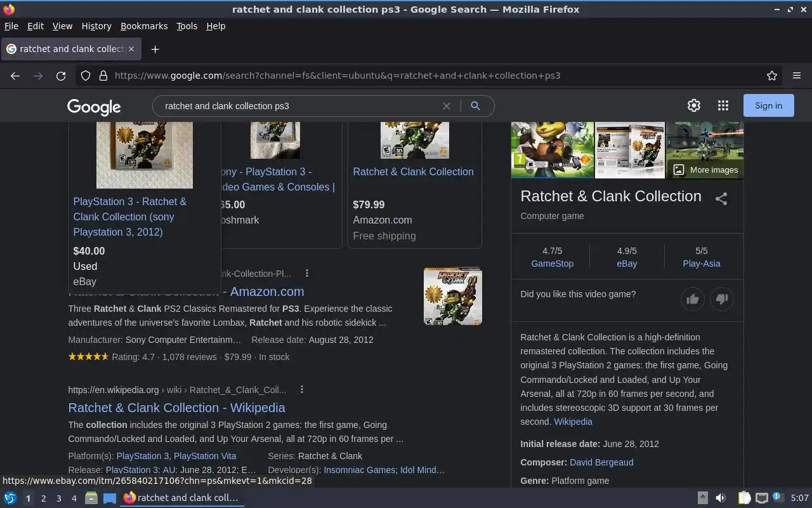Screen dimensions: 812x508
Task: Open the Bookmarks menu
Action: (144, 26)
